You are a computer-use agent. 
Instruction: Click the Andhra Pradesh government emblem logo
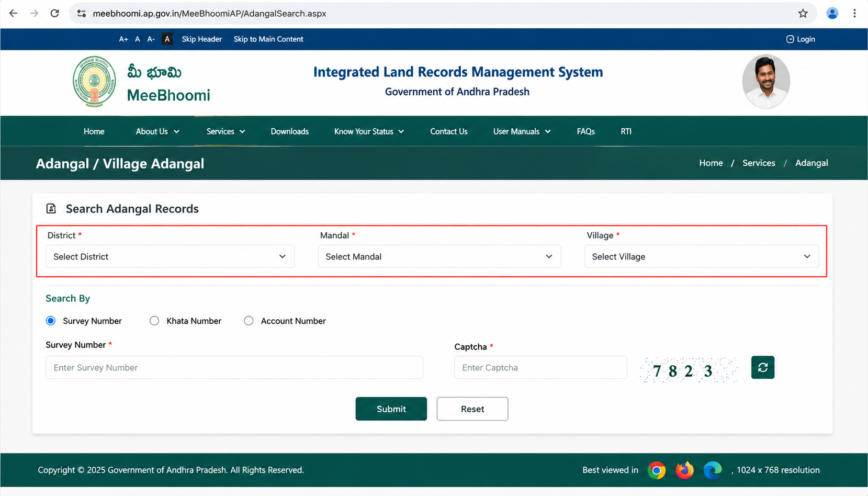point(94,82)
